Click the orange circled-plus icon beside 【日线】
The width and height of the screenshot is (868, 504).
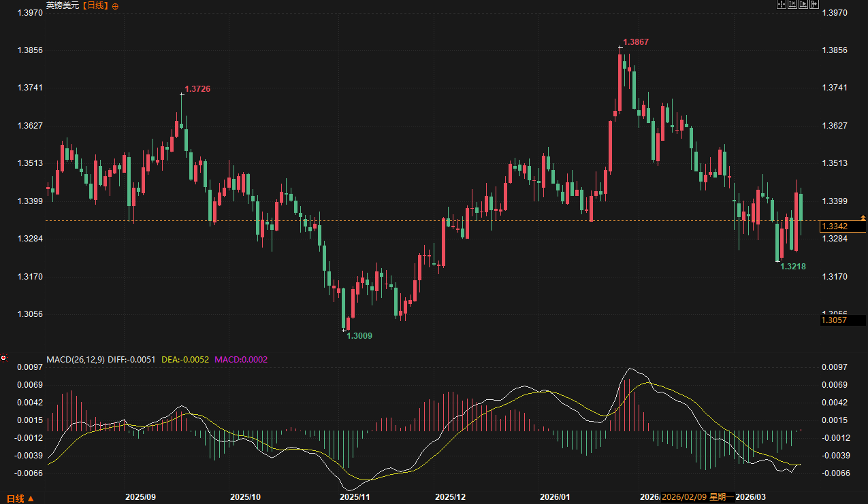(115, 5)
